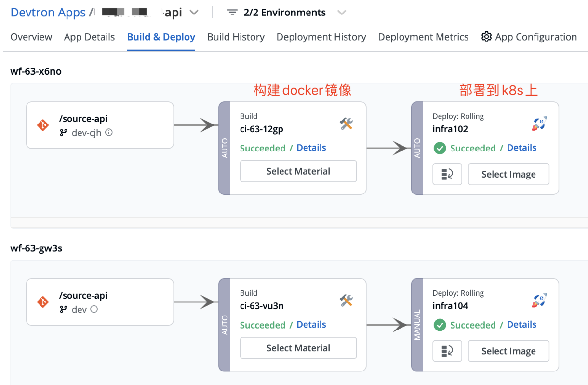Expand the 2/2 Environments dropdown
Viewport: 588px width, 385px height.
click(x=342, y=12)
